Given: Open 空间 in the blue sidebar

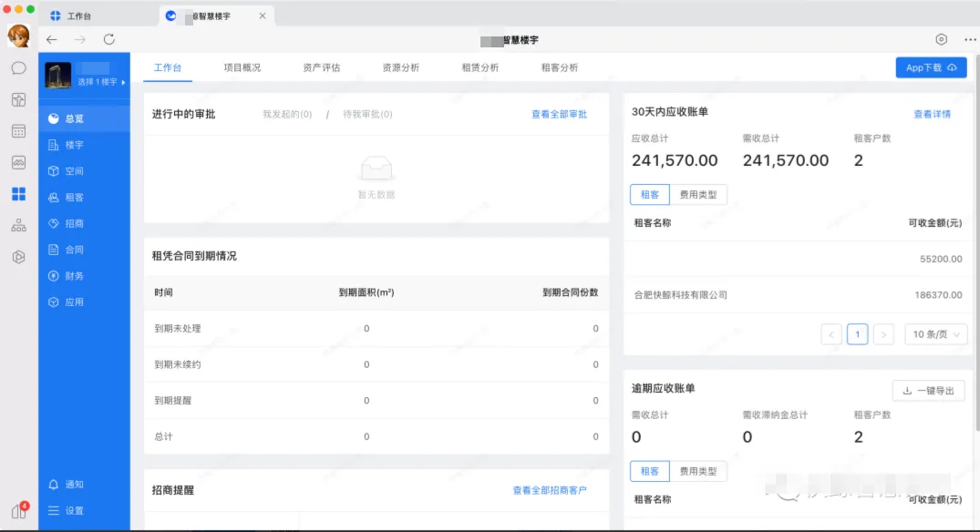Looking at the screenshot, I should click(85, 170).
